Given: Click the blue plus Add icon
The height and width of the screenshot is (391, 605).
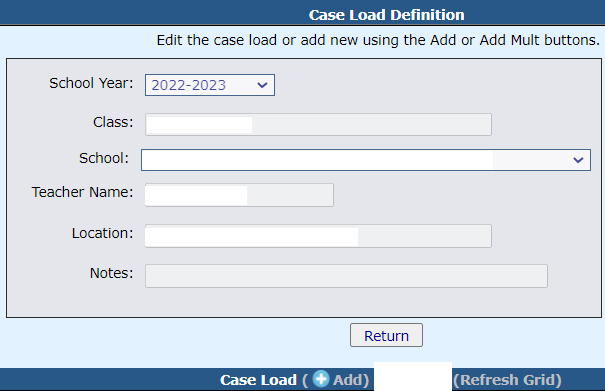Looking at the screenshot, I should click(321, 379).
